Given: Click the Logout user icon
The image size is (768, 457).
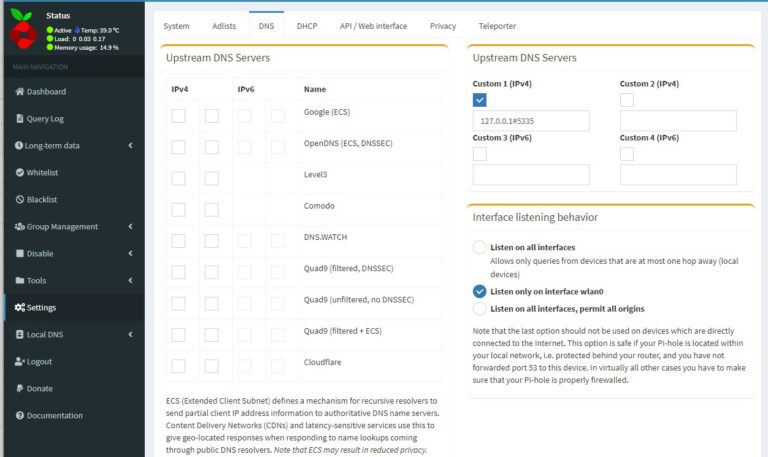Looking at the screenshot, I should point(19,362).
